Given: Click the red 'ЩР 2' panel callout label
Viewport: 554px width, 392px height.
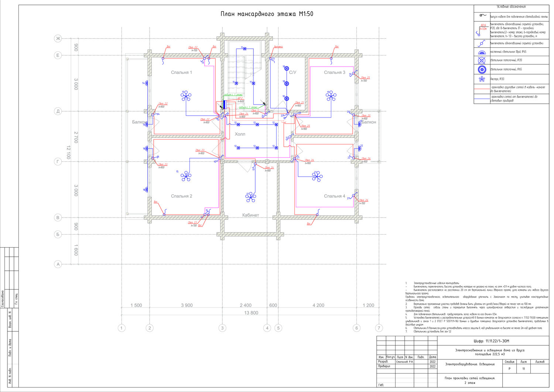Looking at the screenshot, I should pos(240,98).
